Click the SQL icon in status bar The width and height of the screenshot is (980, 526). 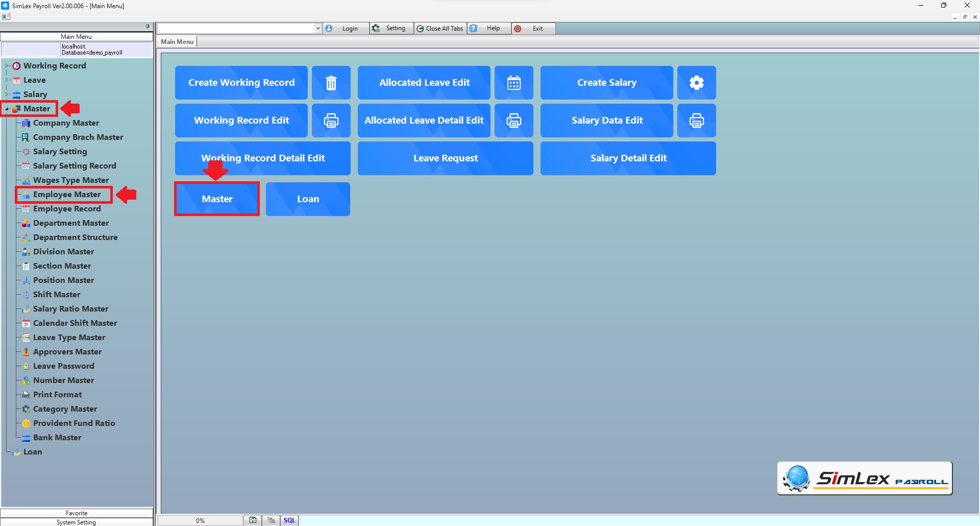289,520
